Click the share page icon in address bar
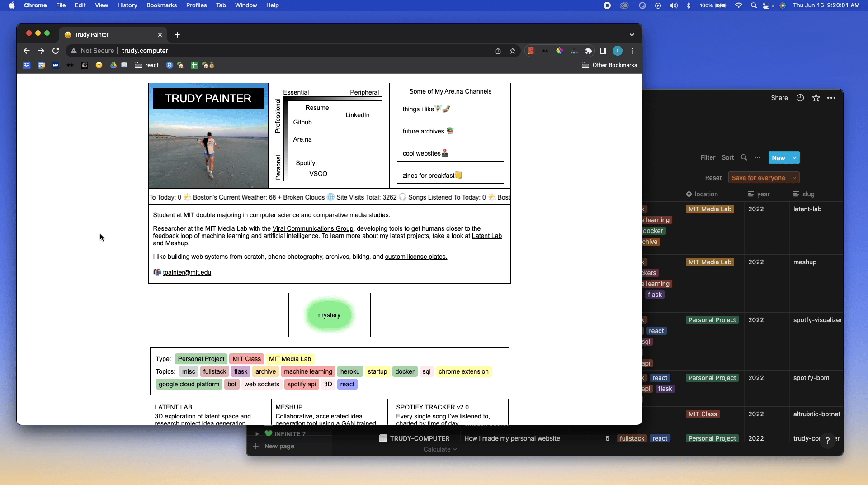868x485 pixels. pyautogui.click(x=498, y=51)
